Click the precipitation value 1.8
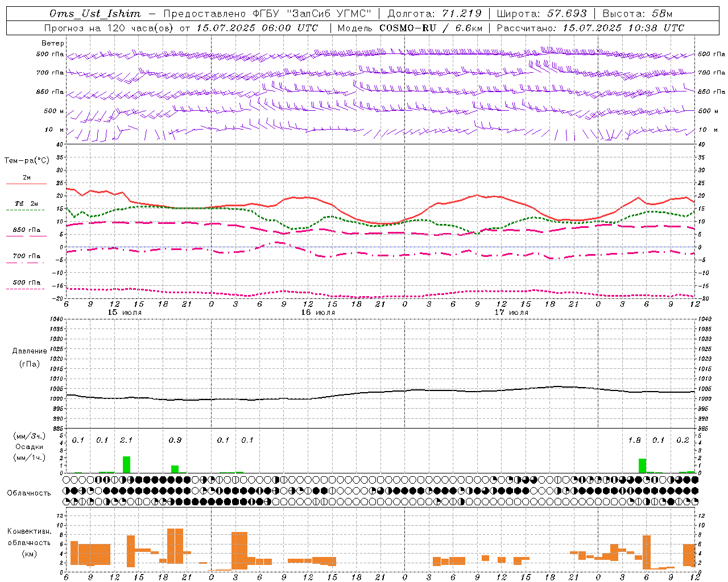 (635, 440)
